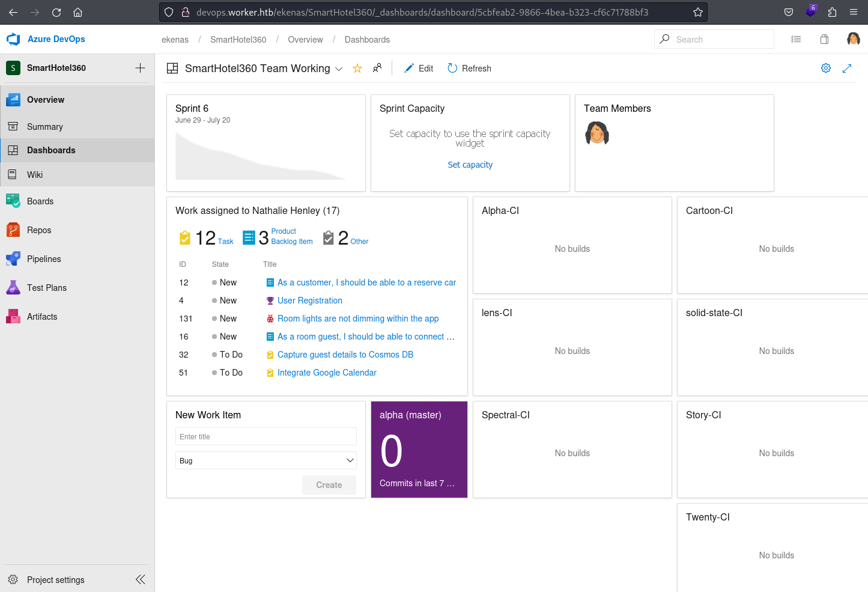Click Refresh dashboard button

click(x=469, y=69)
